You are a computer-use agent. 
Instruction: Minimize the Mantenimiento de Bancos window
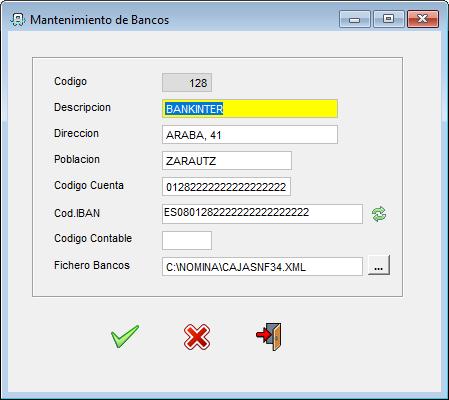[x=355, y=19]
